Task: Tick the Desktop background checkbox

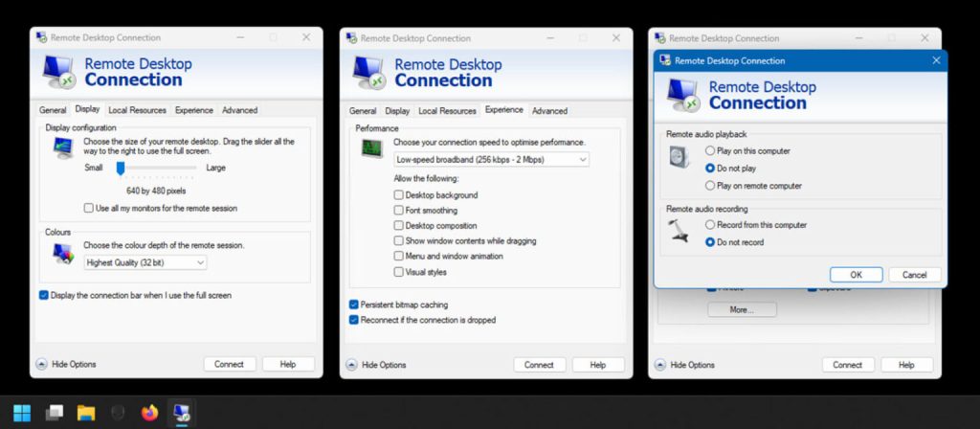Action: tap(399, 195)
